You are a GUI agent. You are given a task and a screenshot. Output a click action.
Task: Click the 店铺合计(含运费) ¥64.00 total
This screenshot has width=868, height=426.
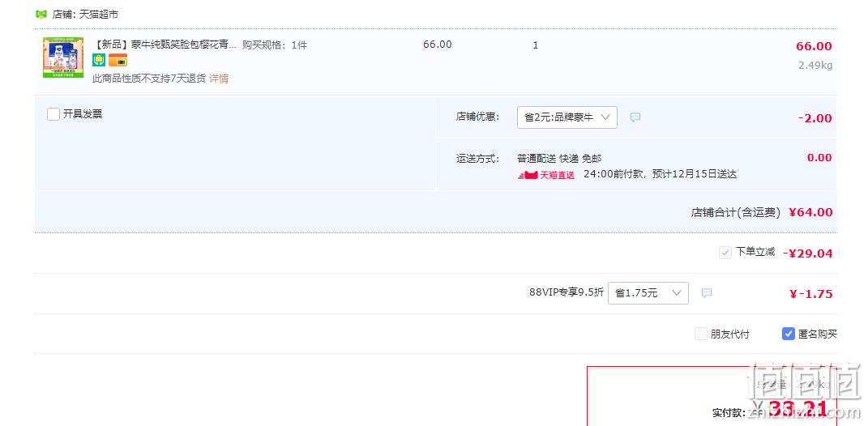[762, 212]
